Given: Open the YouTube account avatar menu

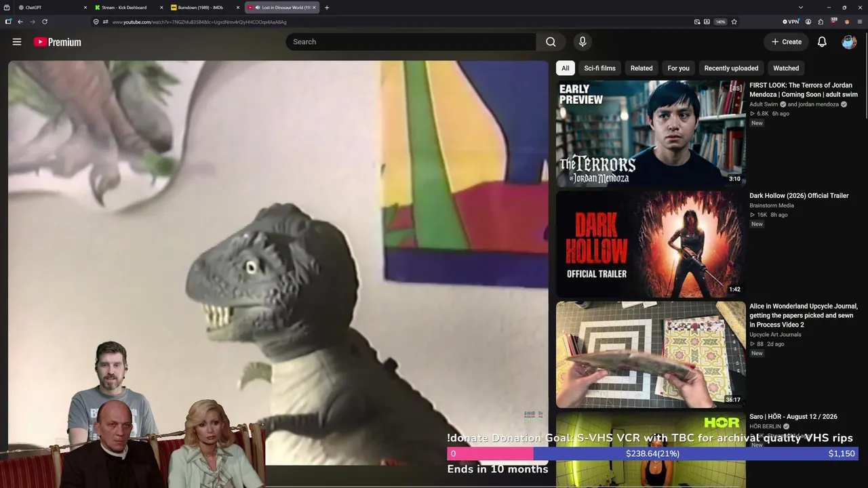Looking at the screenshot, I should pos(849,42).
